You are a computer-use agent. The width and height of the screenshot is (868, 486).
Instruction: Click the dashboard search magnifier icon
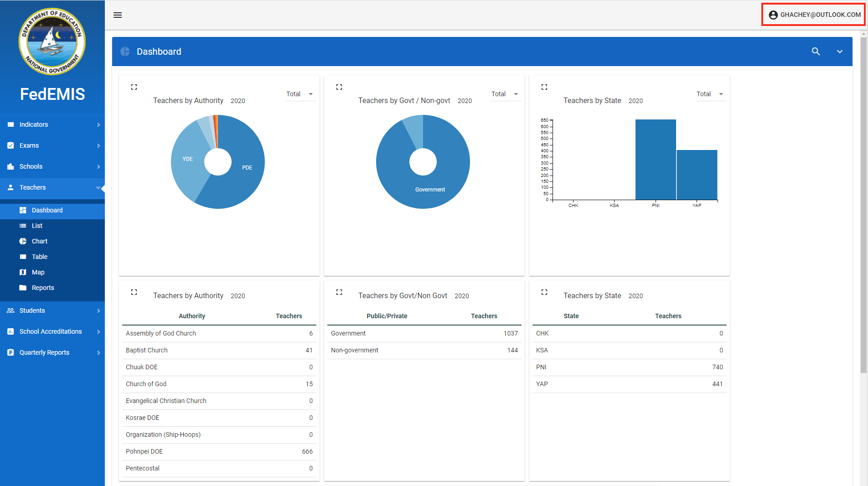(816, 52)
